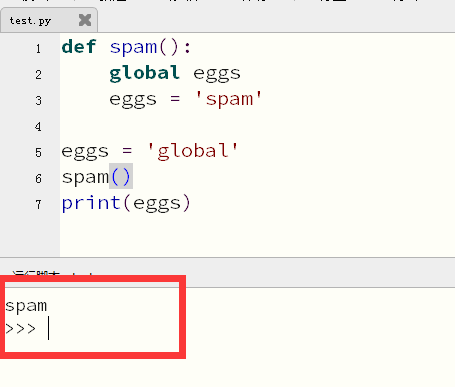
Task: Click the 'def' keyword on line 1
Action: tap(79, 47)
